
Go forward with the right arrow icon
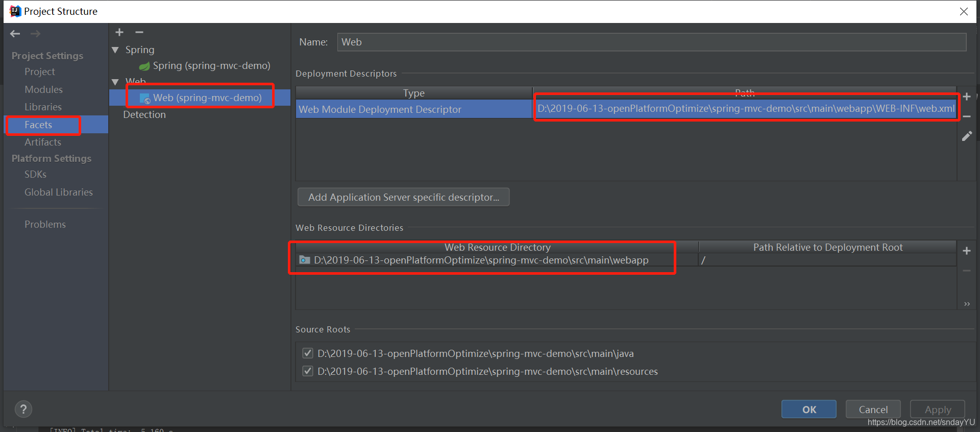tap(35, 34)
